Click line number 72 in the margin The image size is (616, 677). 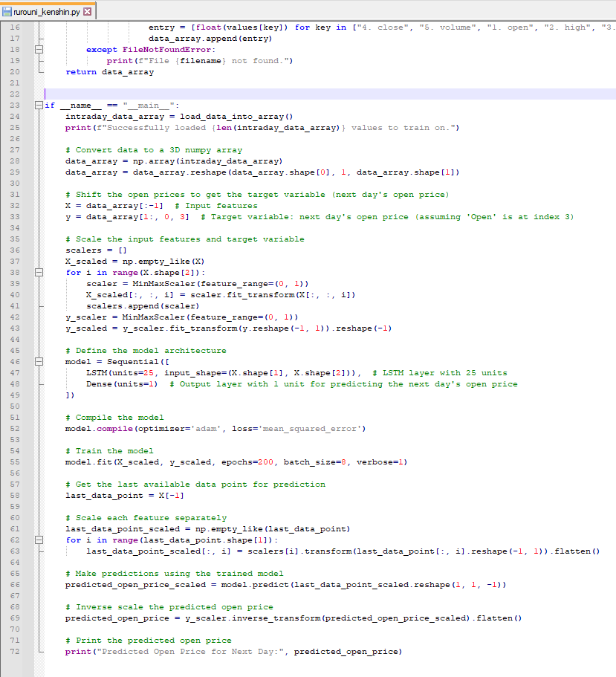(x=15, y=652)
